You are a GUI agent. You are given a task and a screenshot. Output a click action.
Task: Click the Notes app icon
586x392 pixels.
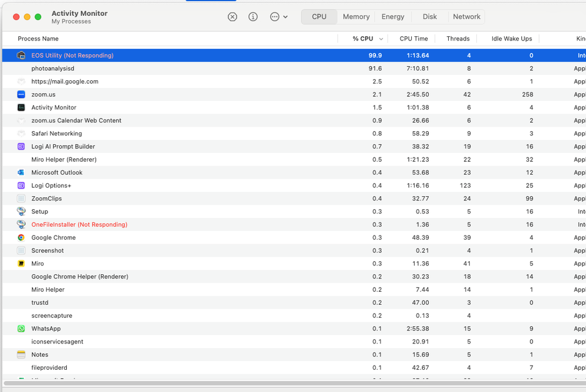pos(22,354)
